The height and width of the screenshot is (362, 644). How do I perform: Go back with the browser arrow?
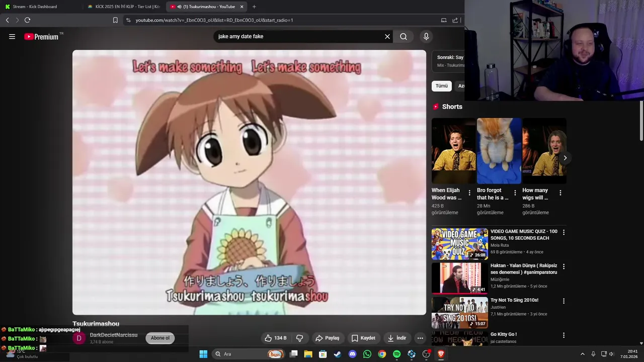tap(7, 20)
